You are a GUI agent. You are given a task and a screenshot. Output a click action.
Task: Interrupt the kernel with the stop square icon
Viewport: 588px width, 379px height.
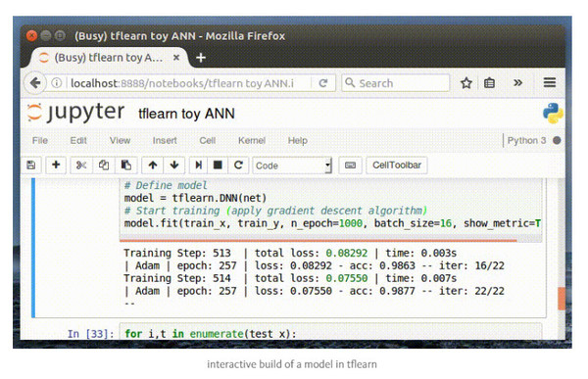[x=218, y=165]
